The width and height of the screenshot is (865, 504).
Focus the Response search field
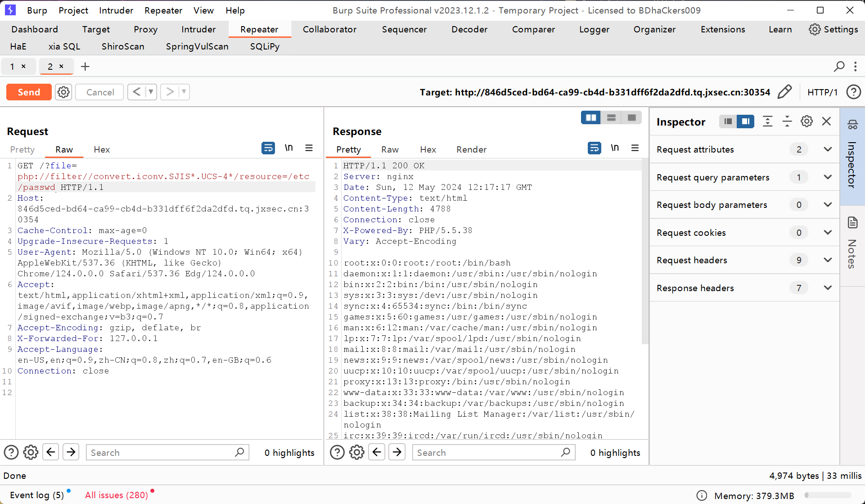coord(494,452)
